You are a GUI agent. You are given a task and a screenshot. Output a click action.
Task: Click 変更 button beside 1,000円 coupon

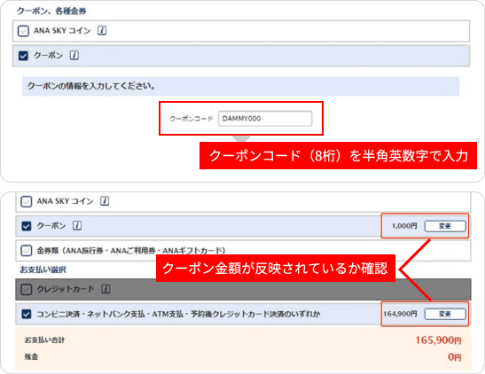click(x=445, y=226)
